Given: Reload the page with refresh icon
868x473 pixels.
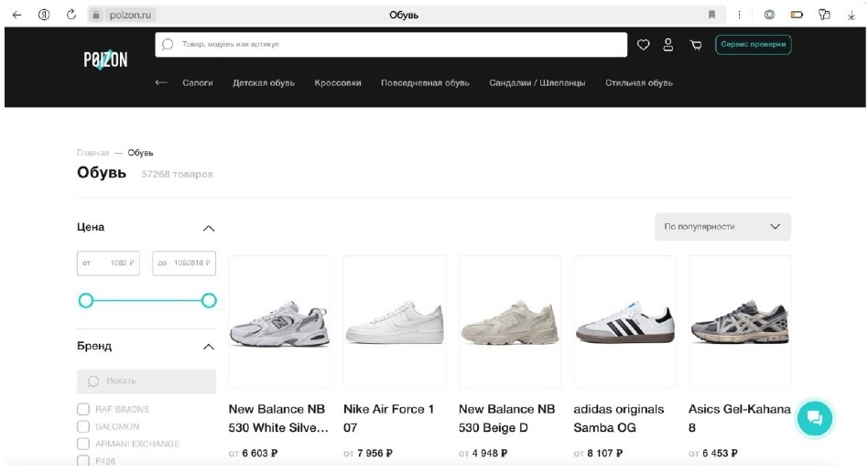Looking at the screenshot, I should [x=71, y=15].
